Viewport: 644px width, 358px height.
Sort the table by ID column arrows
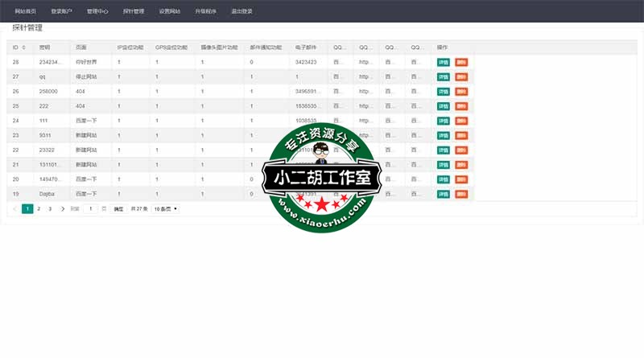point(23,47)
